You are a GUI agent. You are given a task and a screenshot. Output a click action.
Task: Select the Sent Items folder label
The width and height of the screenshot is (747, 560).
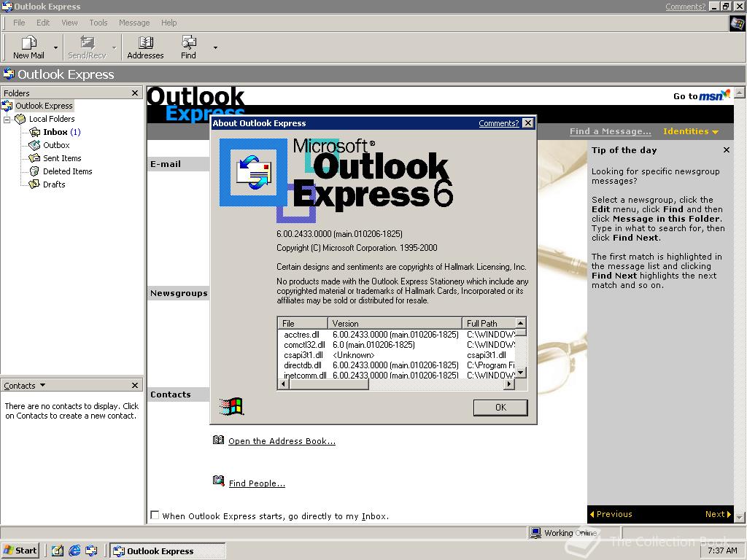62,158
